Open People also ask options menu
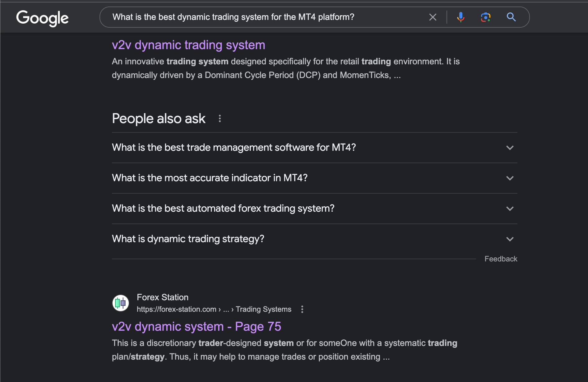This screenshot has width=588, height=382. [x=220, y=118]
